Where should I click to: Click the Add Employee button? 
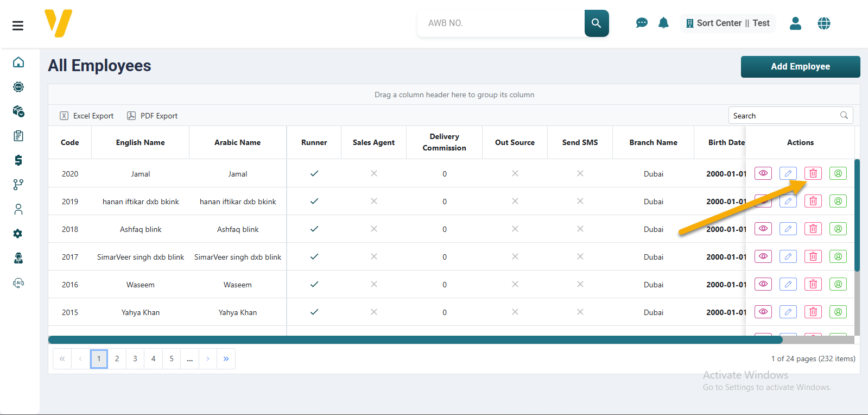[800, 67]
